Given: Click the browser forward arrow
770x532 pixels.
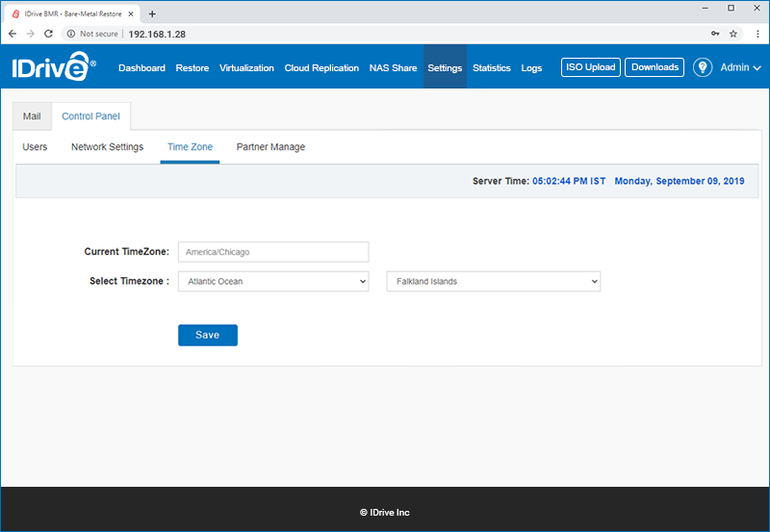Looking at the screenshot, I should click(31, 34).
